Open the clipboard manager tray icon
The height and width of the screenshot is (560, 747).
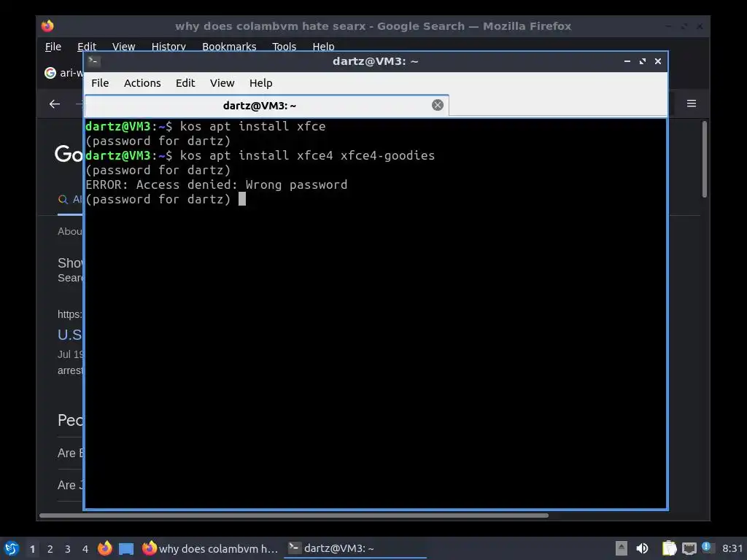tap(669, 548)
